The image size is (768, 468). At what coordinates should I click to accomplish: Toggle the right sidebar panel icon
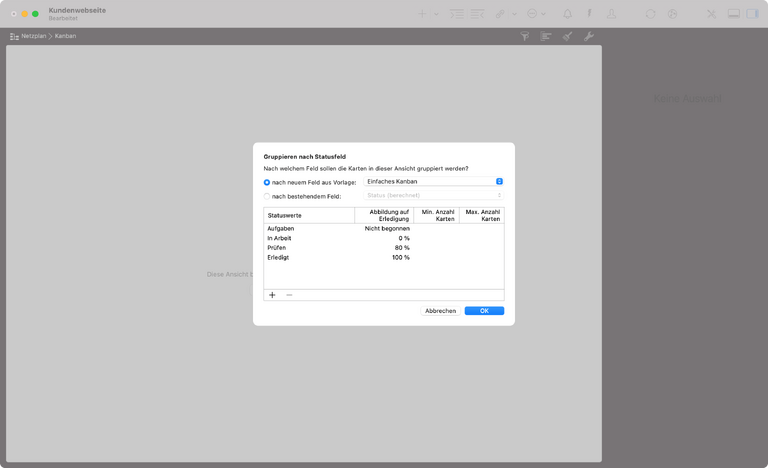[x=751, y=14]
